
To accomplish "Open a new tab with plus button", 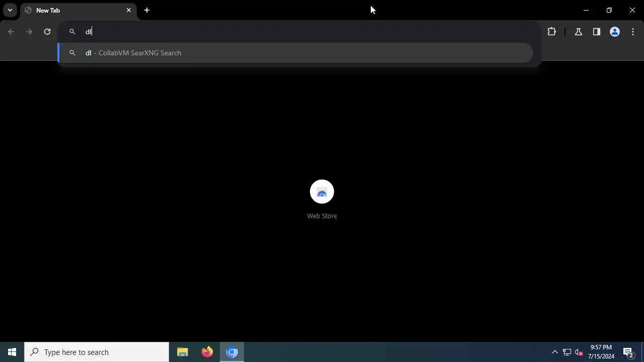I will (x=147, y=10).
